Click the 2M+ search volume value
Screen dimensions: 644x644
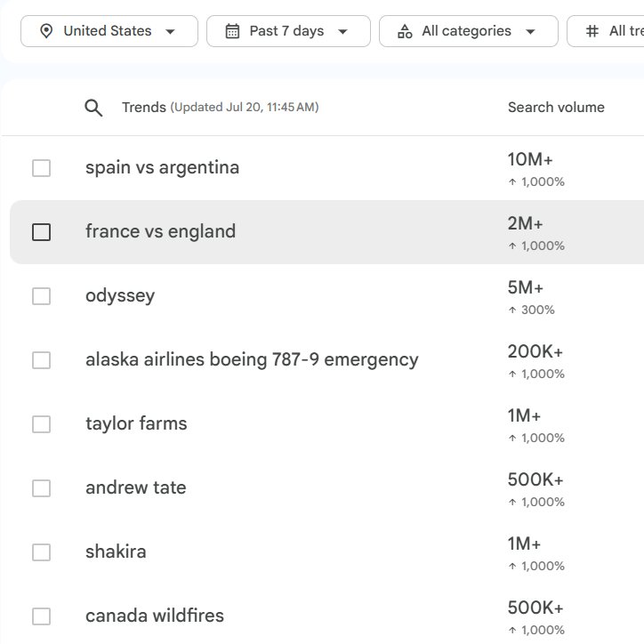526,224
